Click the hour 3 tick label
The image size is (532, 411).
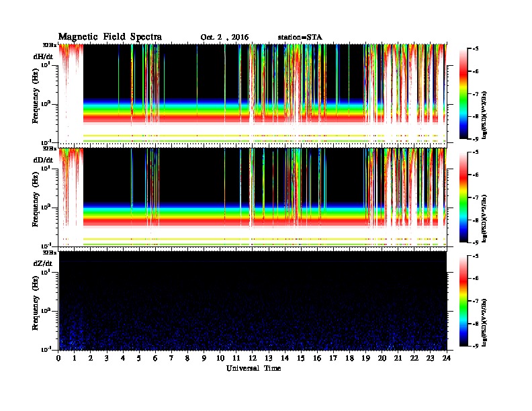coord(107,359)
